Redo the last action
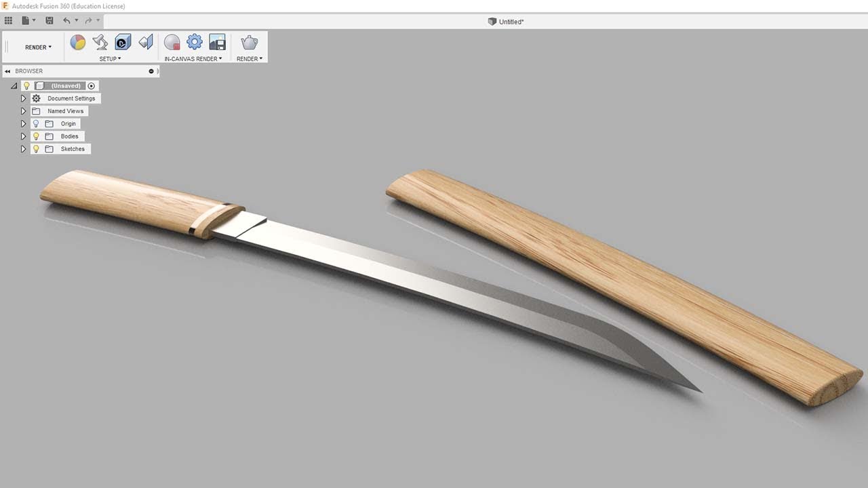Viewport: 868px width, 488px height. click(x=88, y=21)
